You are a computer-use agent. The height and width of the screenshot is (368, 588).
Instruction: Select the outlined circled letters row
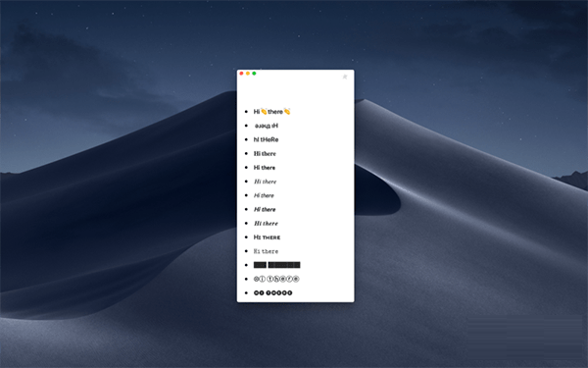point(276,279)
